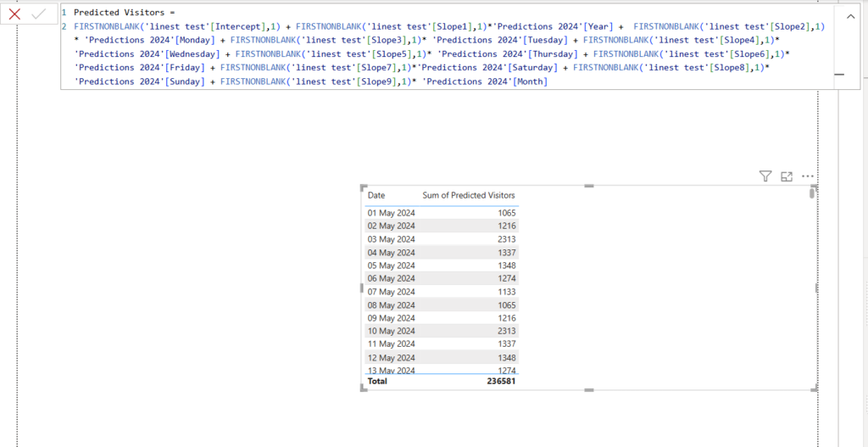Open the visual's filter icon
868x447 pixels.
point(765,176)
